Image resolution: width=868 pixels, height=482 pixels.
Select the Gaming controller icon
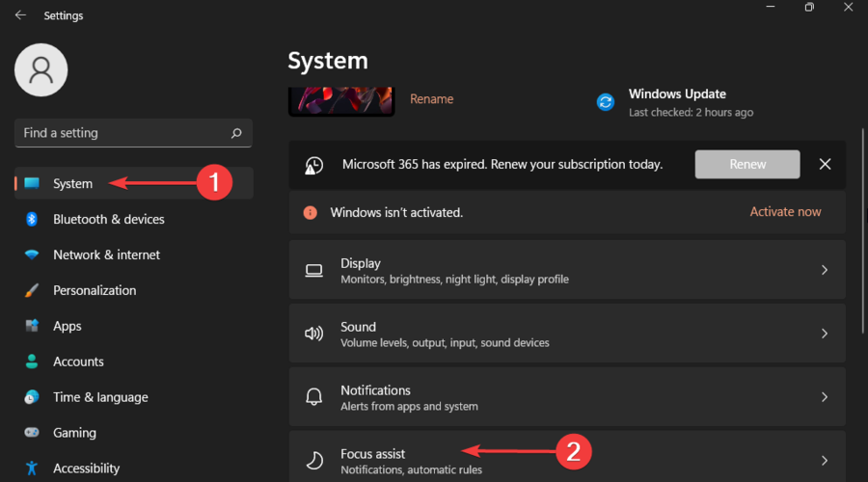point(32,433)
